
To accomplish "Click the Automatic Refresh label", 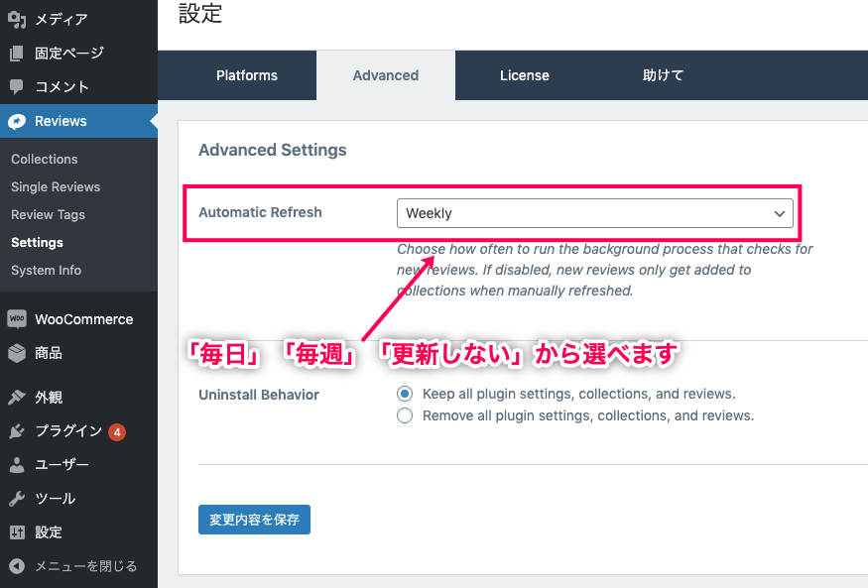I will pos(260,212).
